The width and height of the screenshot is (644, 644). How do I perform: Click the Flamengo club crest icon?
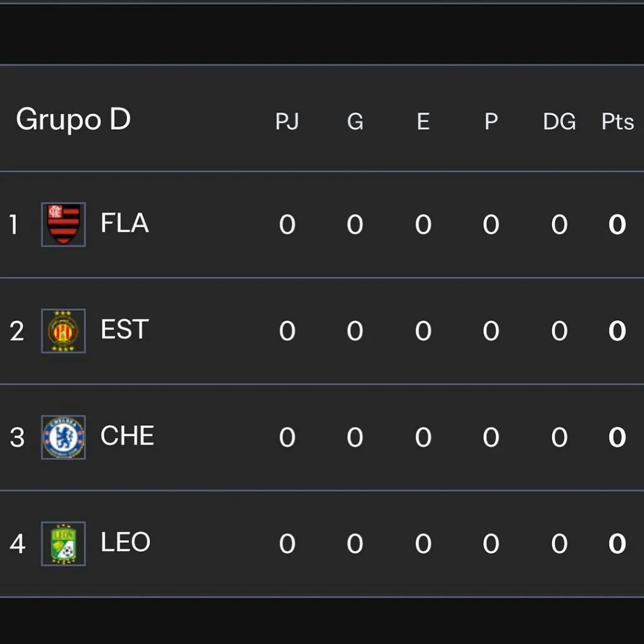point(64,225)
